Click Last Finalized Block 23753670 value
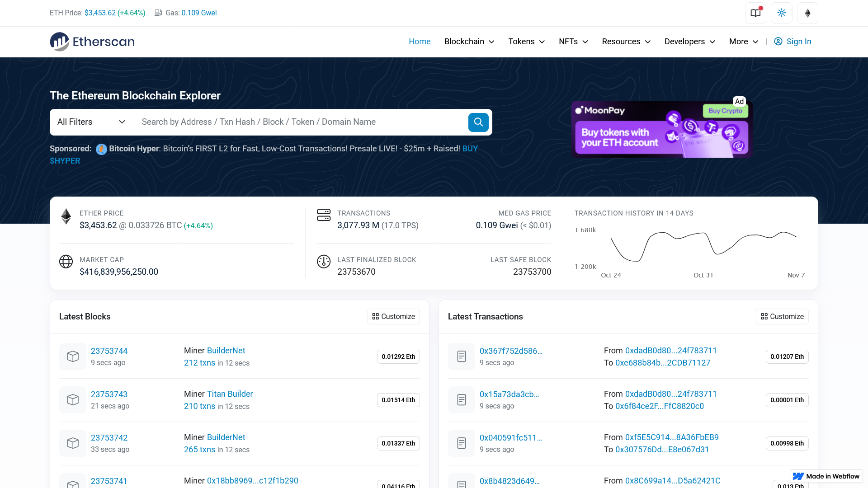 coord(356,272)
